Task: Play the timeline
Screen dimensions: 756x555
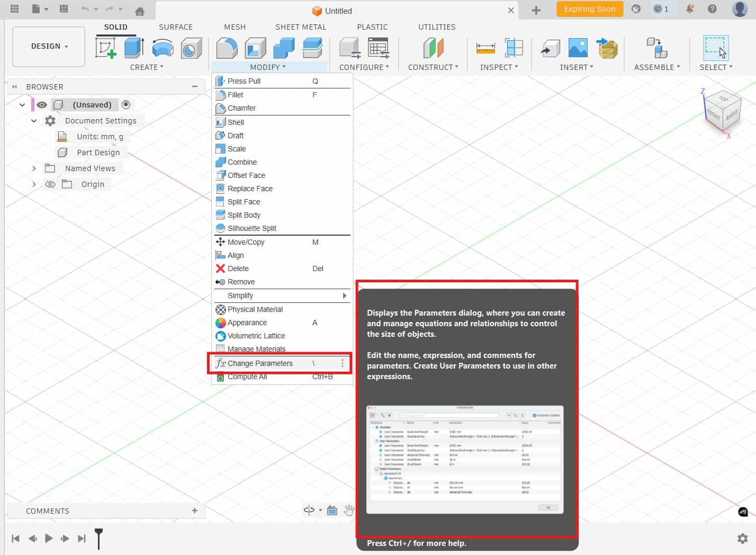Action: coord(49,539)
